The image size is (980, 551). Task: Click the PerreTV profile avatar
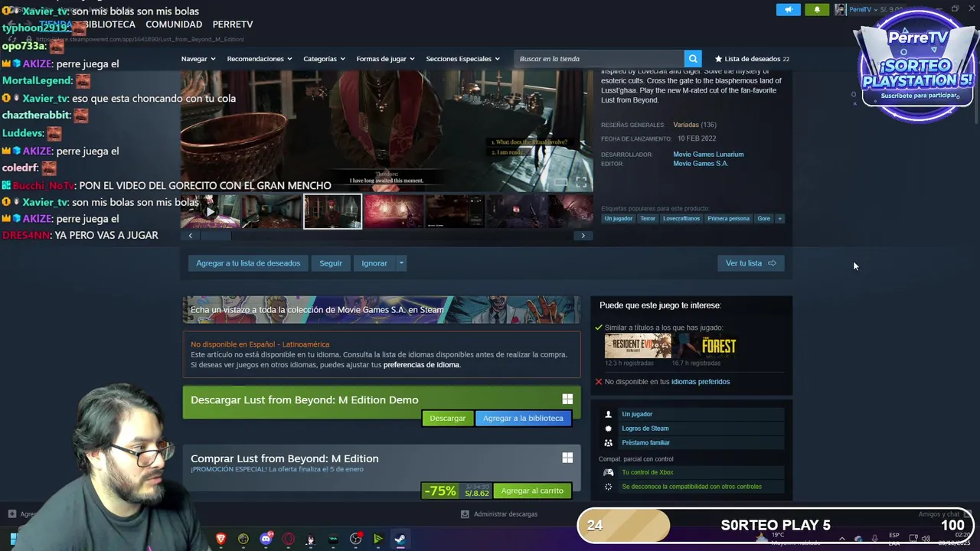coord(841,10)
